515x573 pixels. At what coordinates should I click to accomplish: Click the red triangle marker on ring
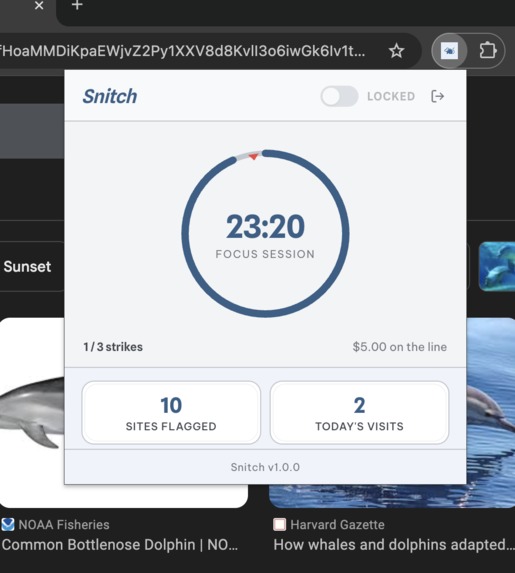tap(254, 156)
